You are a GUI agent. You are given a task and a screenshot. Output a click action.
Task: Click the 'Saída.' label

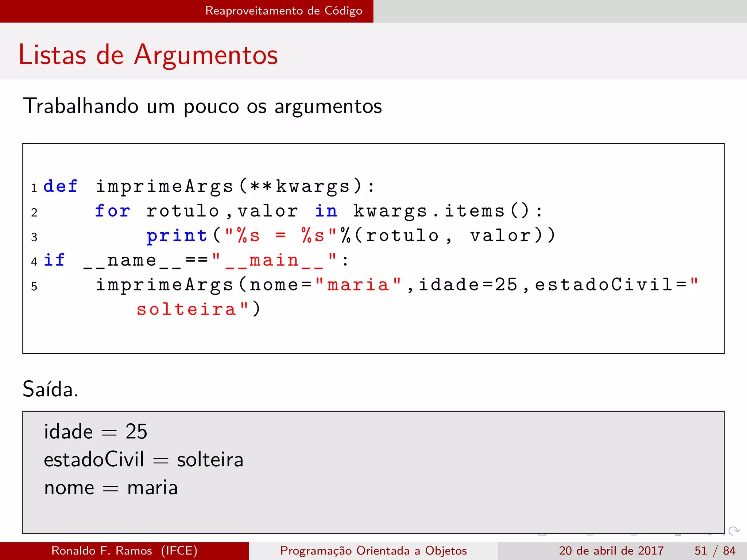[x=51, y=389]
